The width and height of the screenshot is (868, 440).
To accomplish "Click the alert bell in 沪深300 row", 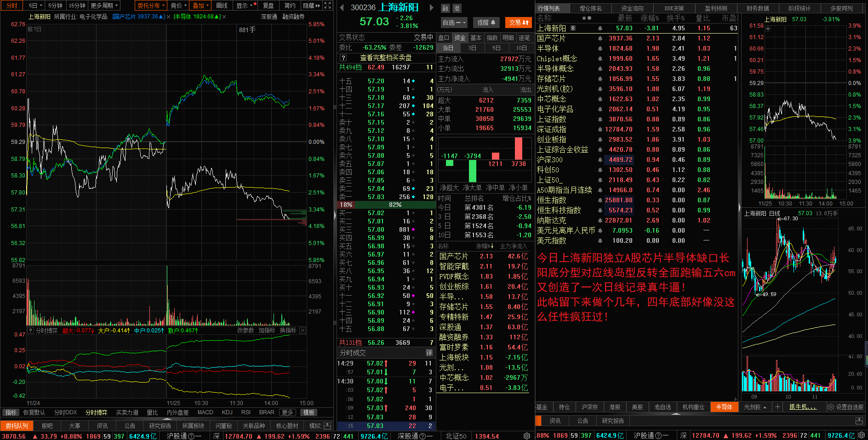I will pyautogui.click(x=600, y=160).
